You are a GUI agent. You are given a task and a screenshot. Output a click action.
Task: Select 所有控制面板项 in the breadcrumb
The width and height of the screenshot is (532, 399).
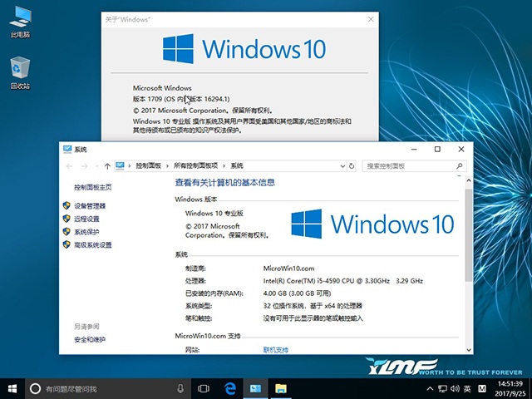coord(196,166)
